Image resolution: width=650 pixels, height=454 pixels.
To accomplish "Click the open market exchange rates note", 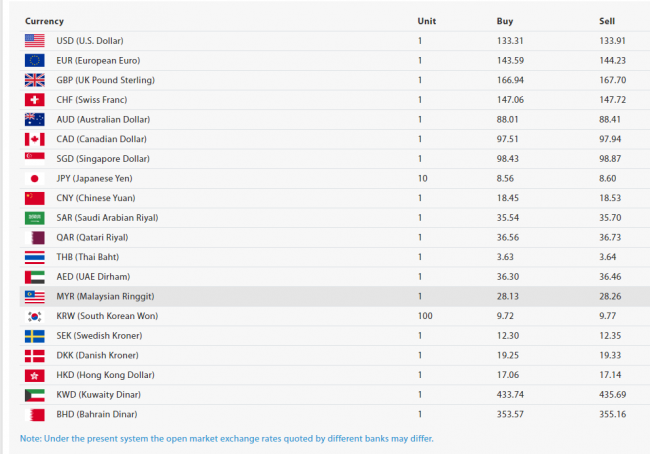I will pyautogui.click(x=227, y=439).
